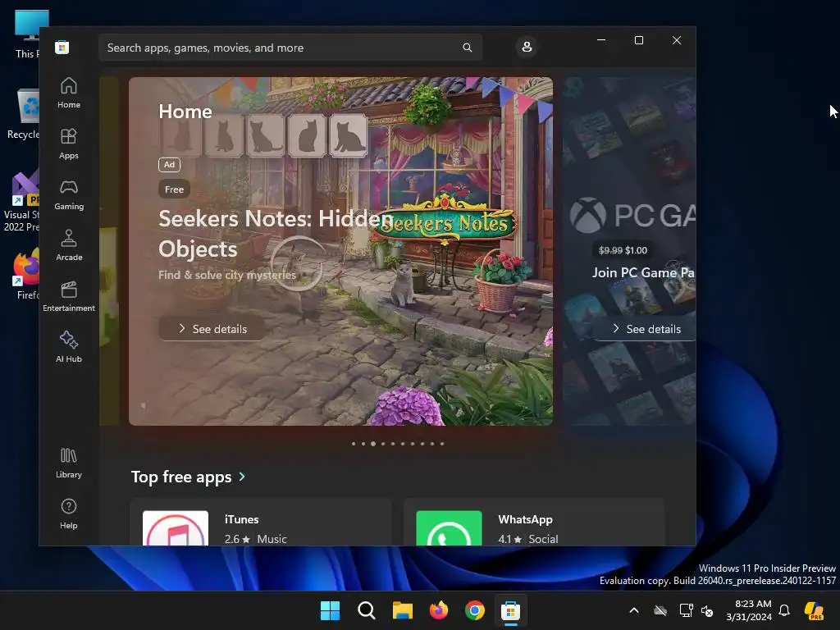Open the user account profile icon
Image resolution: width=840 pixels, height=630 pixels.
coord(527,47)
